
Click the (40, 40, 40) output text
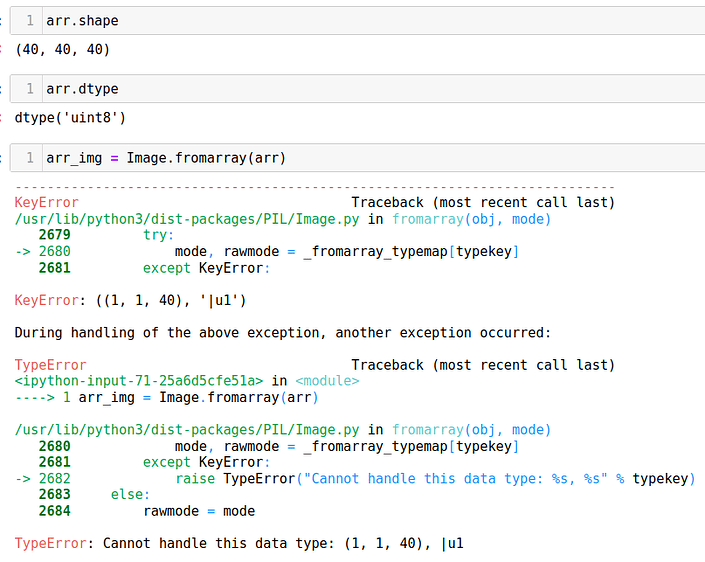(x=62, y=49)
